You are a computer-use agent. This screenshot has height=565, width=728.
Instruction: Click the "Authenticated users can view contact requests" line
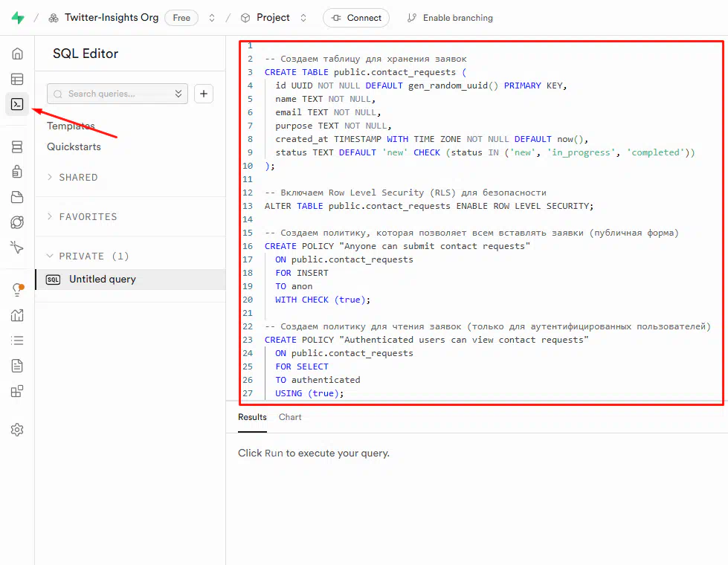click(427, 340)
